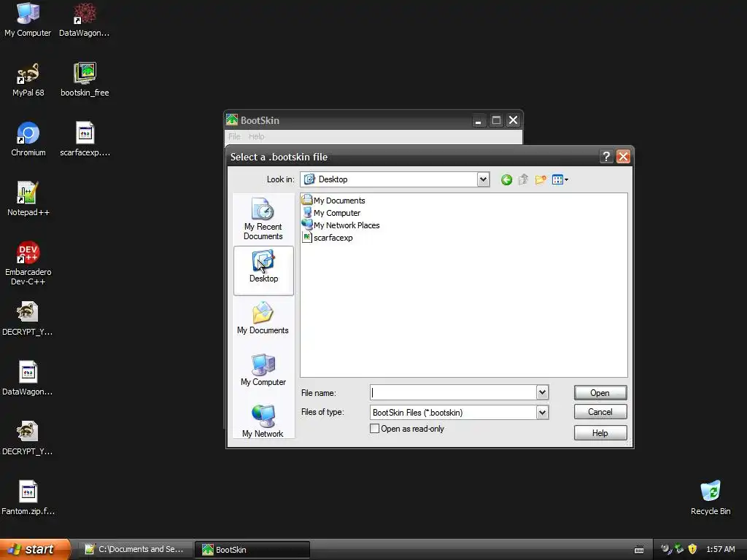The height and width of the screenshot is (560, 747).
Task: Select Chromium desktop icon
Action: click(28, 139)
